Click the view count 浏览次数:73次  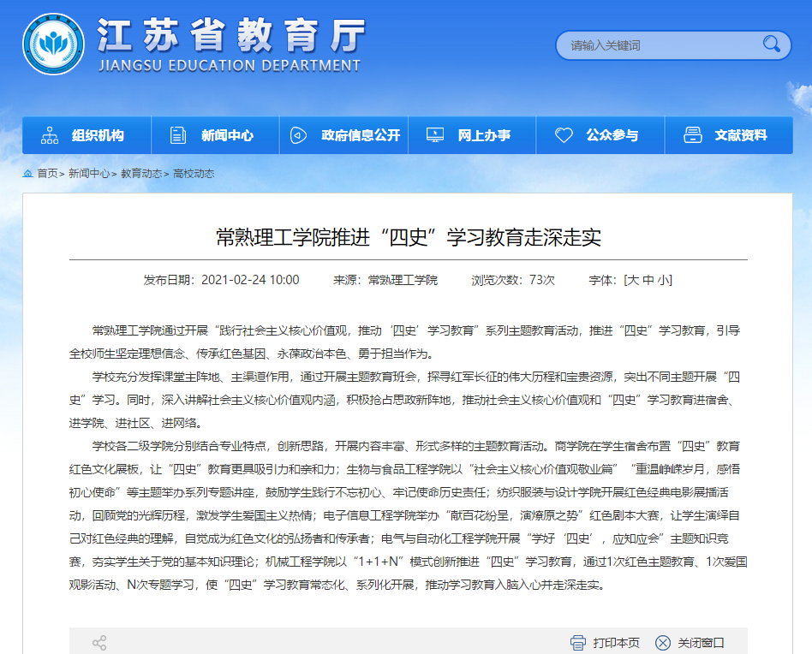pos(513,281)
